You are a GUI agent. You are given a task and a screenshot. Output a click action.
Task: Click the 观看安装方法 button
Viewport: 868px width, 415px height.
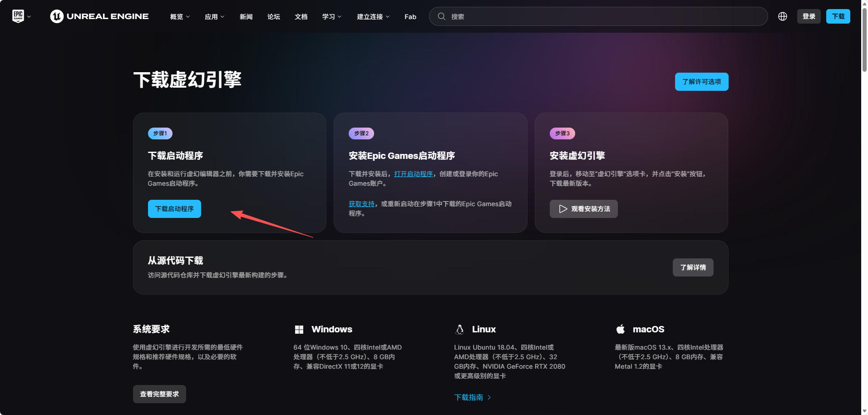click(x=583, y=209)
